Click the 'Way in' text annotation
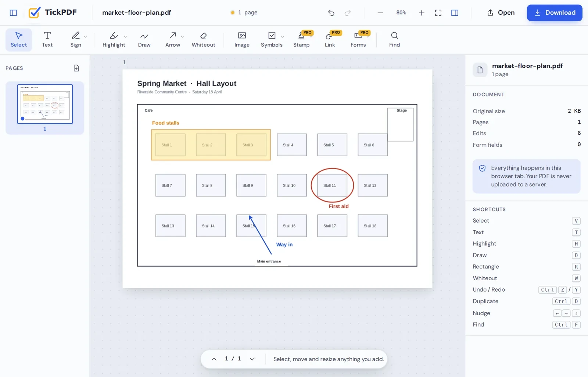Viewport: 588px width, 377px height. coord(284,245)
